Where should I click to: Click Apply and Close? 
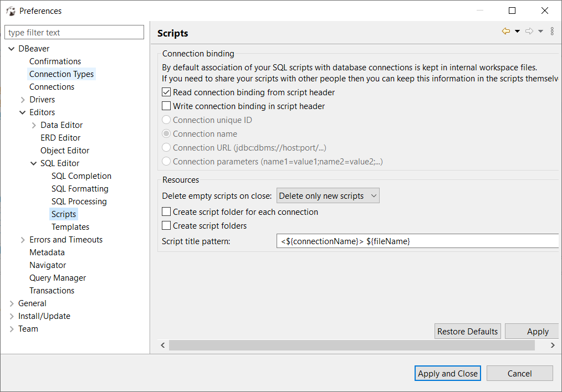(x=447, y=373)
